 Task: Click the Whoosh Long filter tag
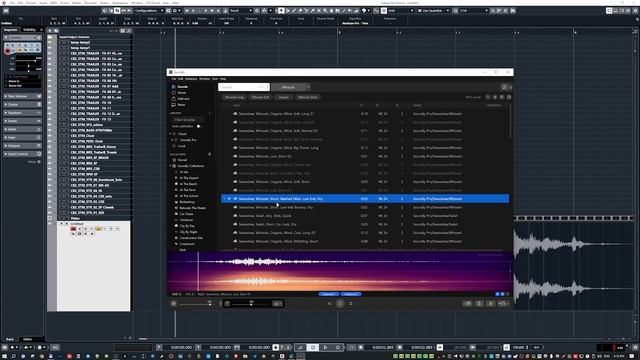tap(234, 98)
